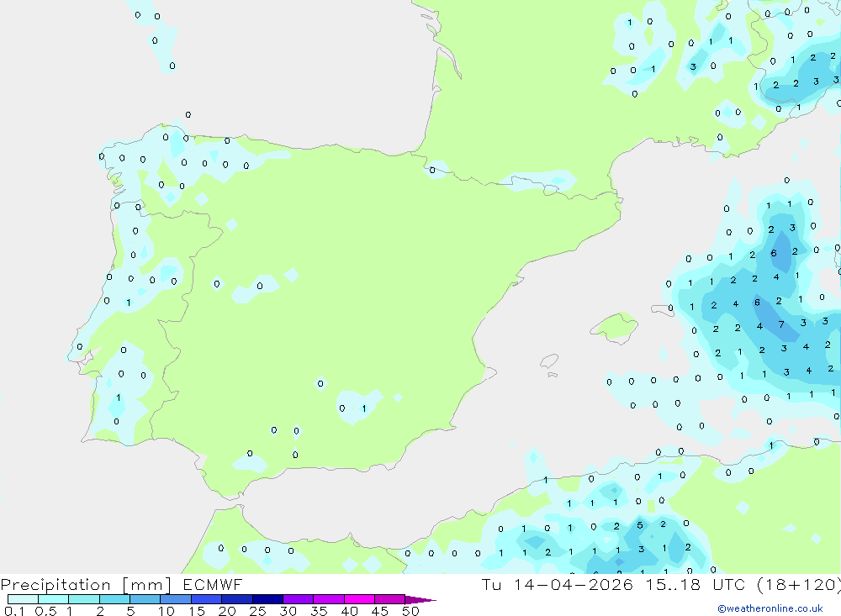
Task: Select the 30–35 mm purple legend box
Action: point(299,599)
